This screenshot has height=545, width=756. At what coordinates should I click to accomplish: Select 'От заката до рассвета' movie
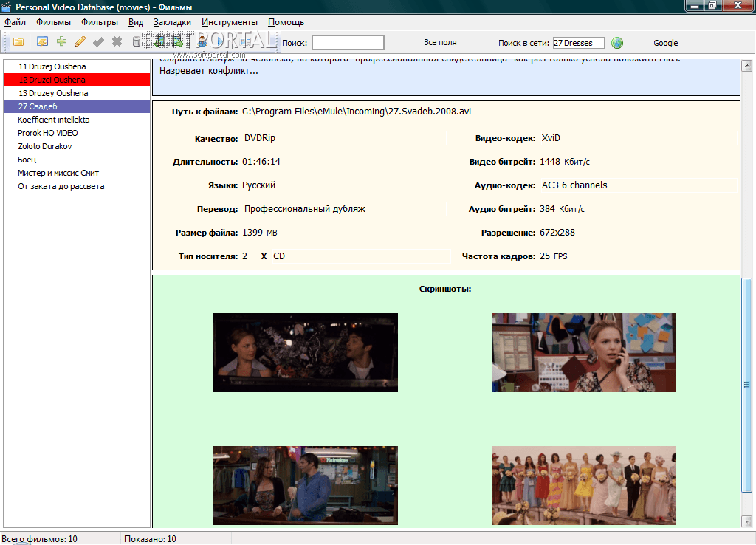pyautogui.click(x=61, y=186)
